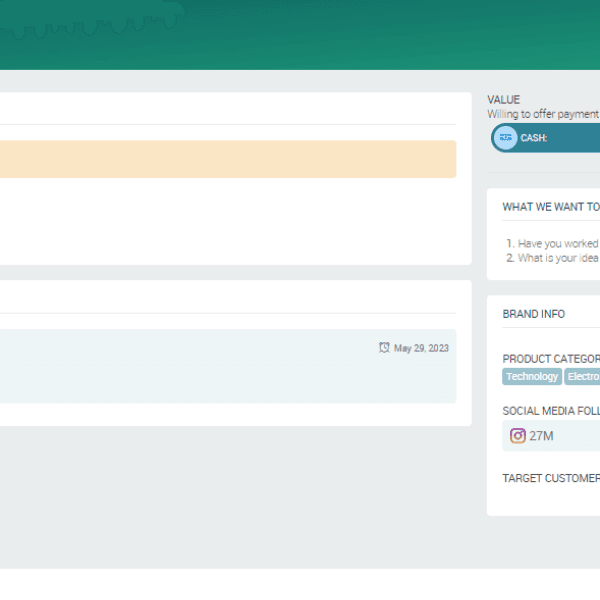Click the PRODUCT CATEGORY label
Image resolution: width=600 pixels, height=600 pixels.
[x=551, y=359]
